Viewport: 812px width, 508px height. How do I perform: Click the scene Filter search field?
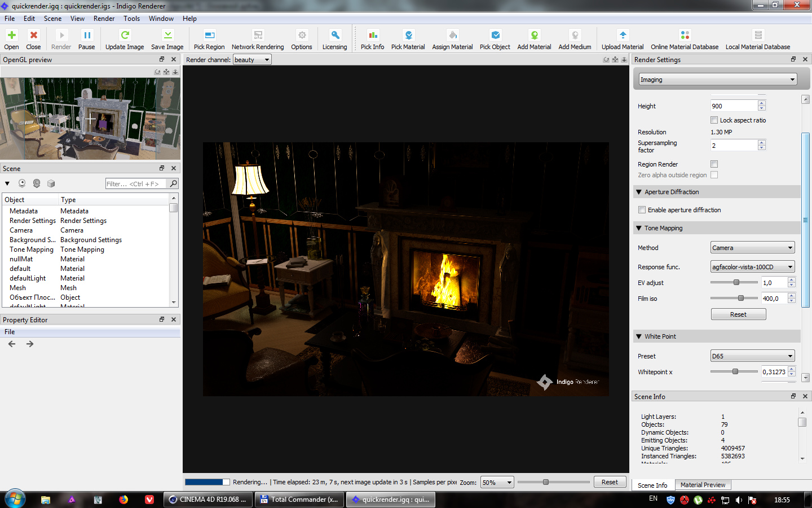pos(136,184)
